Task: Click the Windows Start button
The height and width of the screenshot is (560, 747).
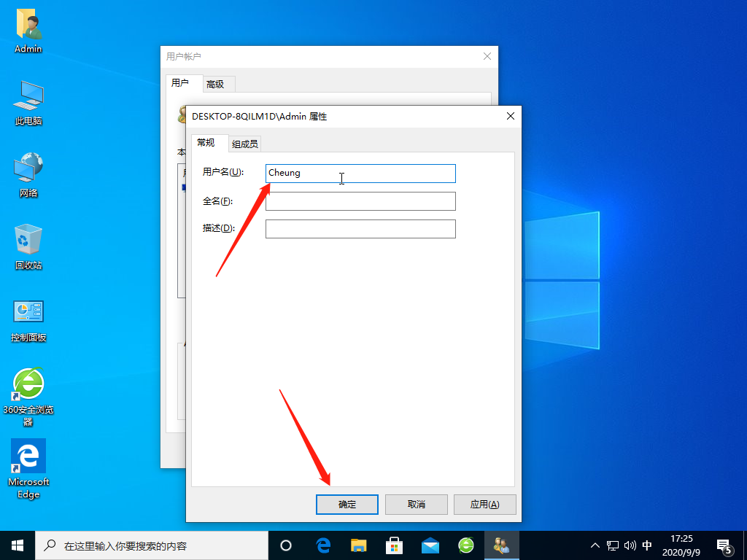Action: [18, 545]
